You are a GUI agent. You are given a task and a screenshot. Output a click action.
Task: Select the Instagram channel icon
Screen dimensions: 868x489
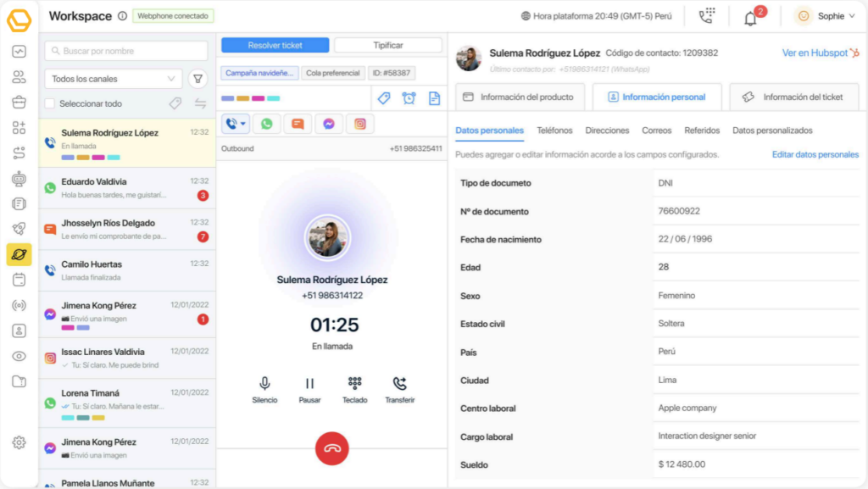[x=360, y=124]
